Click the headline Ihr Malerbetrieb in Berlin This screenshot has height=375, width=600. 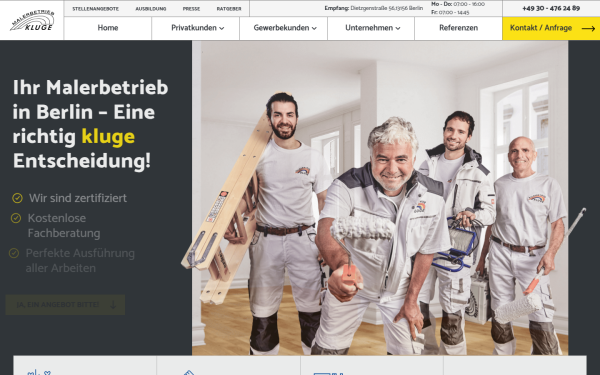91,124
